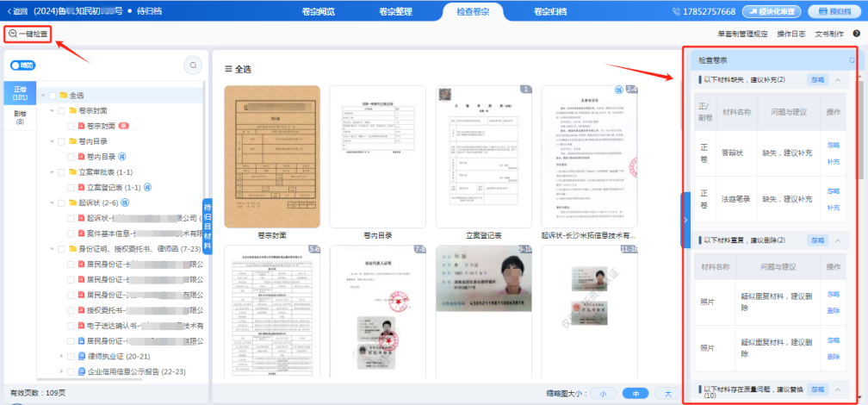Open the 操作日志 link
This screenshot has width=868, height=405.
tap(790, 34)
